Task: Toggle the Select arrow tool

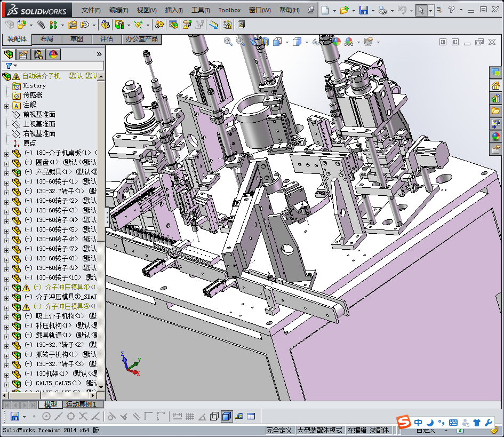Action: pos(421,10)
